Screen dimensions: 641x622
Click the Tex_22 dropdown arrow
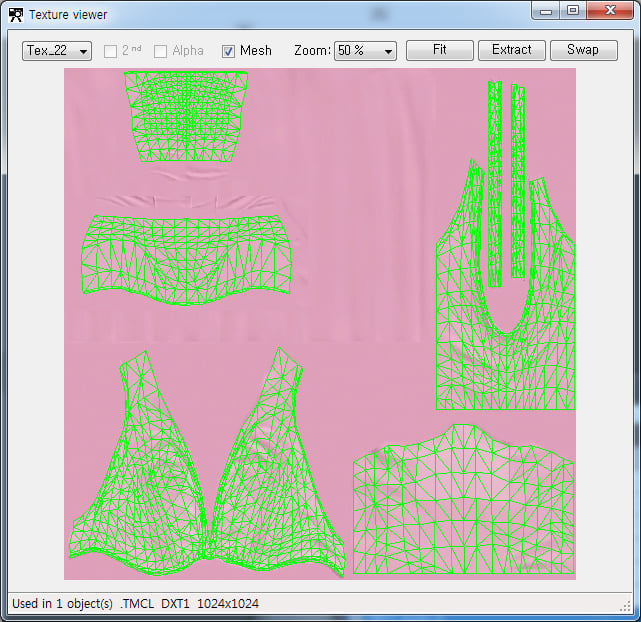[83, 51]
